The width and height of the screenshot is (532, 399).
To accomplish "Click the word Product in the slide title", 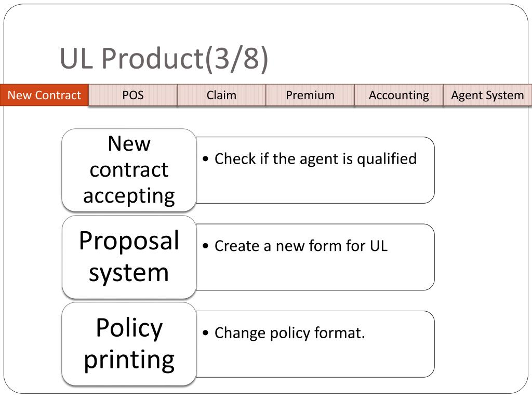I will point(152,58).
